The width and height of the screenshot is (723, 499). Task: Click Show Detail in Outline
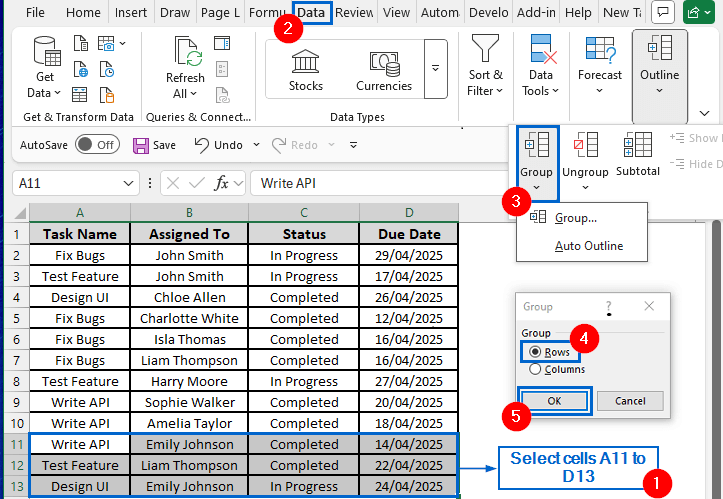[x=696, y=138]
